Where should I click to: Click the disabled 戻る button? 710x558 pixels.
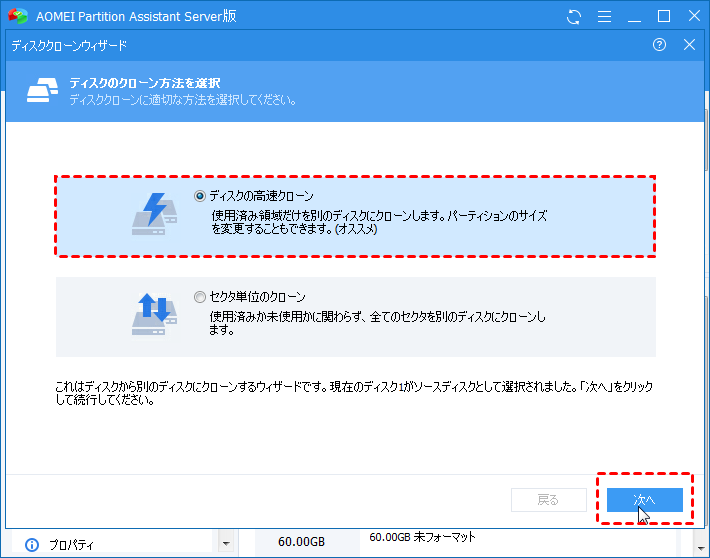(548, 500)
